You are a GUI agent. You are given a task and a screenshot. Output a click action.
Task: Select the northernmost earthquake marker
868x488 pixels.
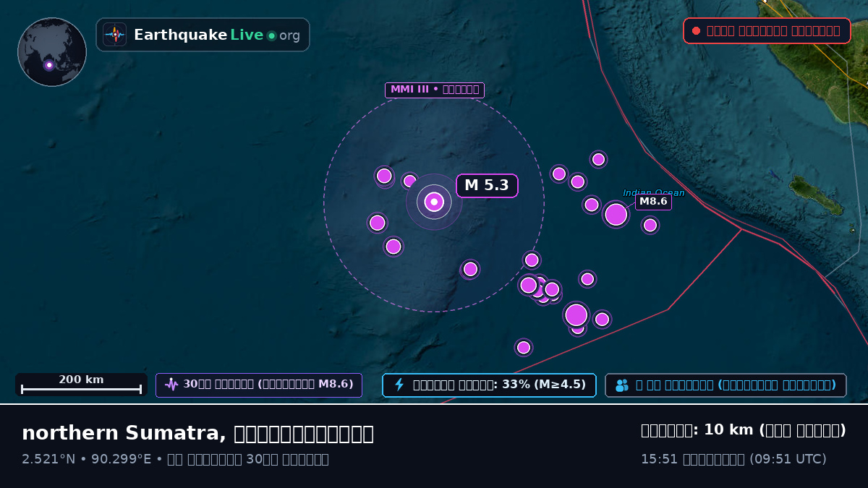tap(598, 159)
